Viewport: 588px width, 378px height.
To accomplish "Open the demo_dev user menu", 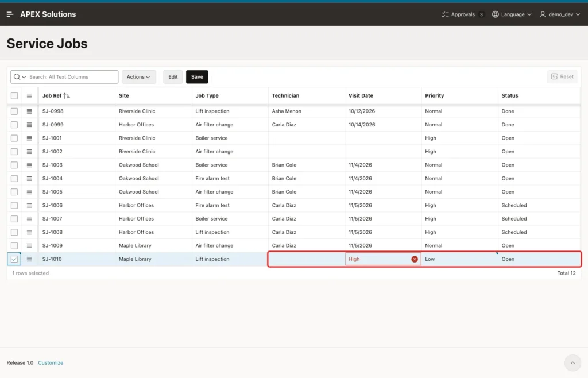I will coord(560,14).
